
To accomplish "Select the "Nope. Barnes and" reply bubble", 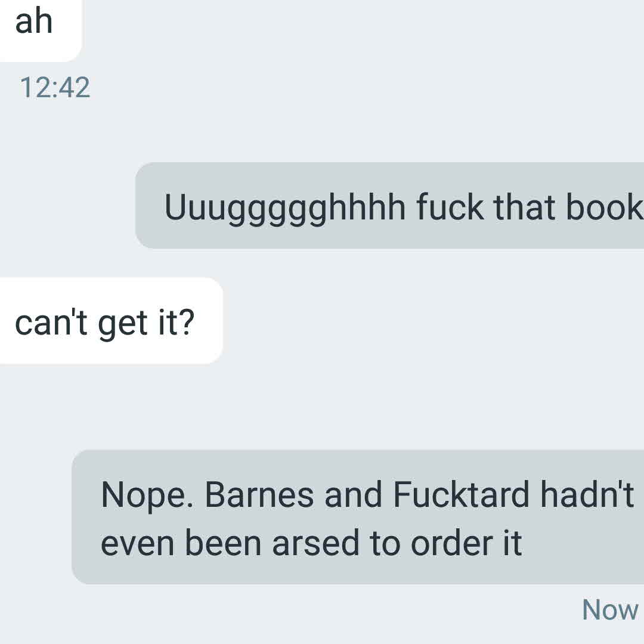I will (358, 517).
